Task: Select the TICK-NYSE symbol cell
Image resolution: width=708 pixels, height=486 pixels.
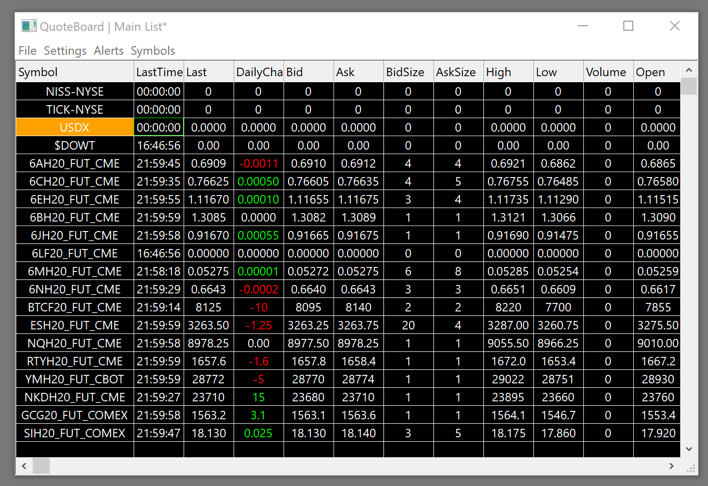Action: 75,110
